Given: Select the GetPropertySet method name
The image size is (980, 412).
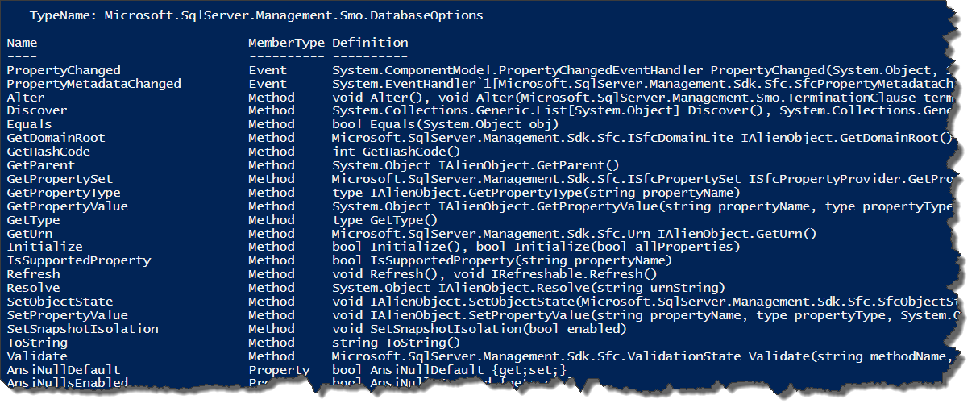Looking at the screenshot, I should tap(60, 179).
